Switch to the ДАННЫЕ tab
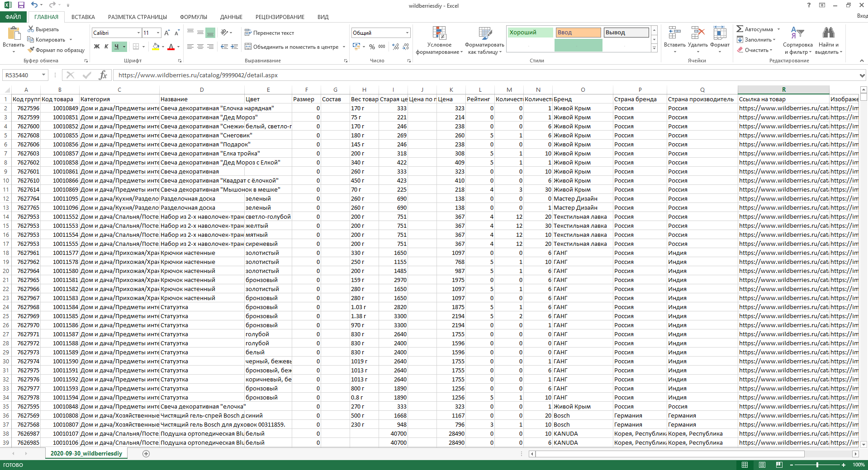Viewport: 868px width, 470px height. [231, 17]
